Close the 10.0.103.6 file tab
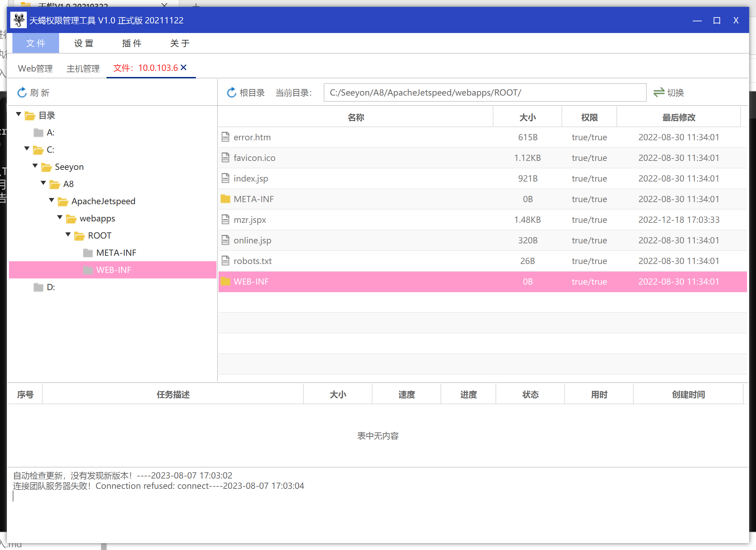The height and width of the screenshot is (550, 756). 184,67
